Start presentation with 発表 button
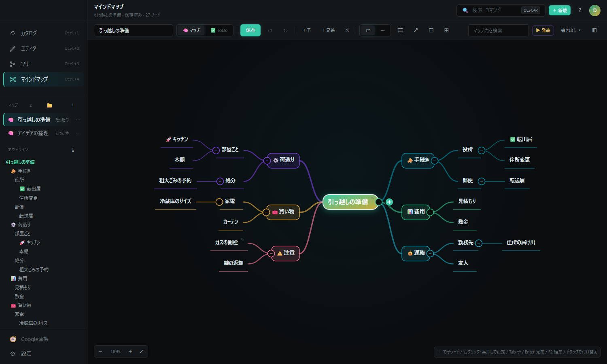This screenshot has height=364, width=607. coord(543,30)
